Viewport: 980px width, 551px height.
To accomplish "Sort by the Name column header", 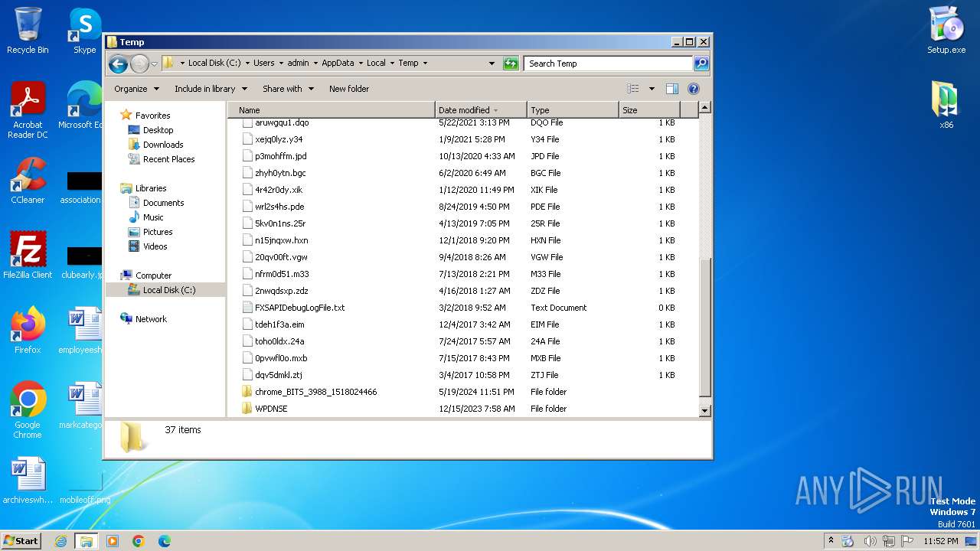I will pyautogui.click(x=331, y=110).
